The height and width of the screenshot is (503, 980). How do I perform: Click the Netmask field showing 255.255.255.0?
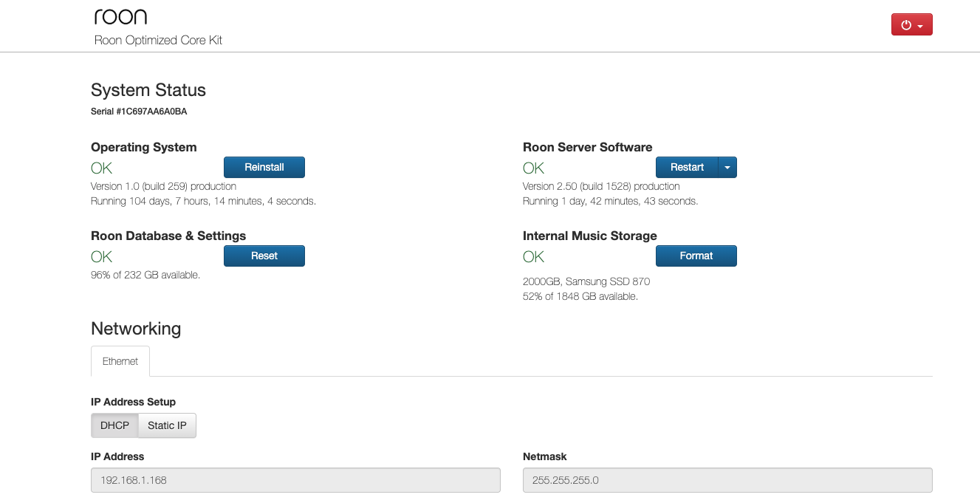click(x=727, y=480)
